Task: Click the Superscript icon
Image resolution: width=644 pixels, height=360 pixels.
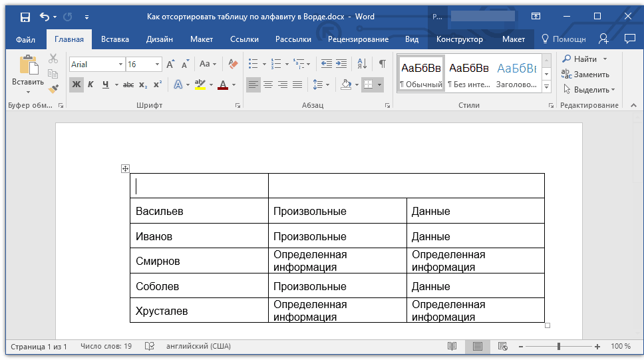Action: click(x=158, y=85)
